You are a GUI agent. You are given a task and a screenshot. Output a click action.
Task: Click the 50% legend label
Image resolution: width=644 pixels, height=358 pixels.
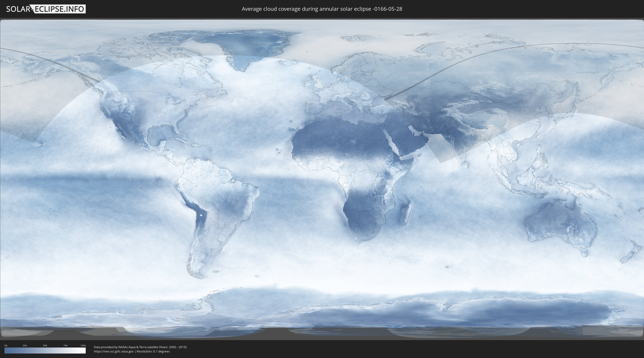pos(45,345)
